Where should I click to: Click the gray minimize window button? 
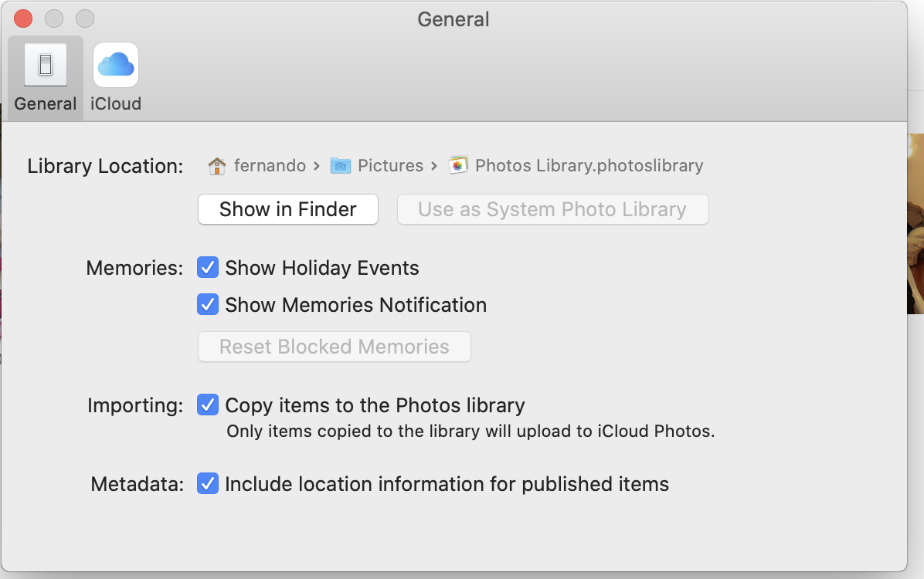coord(54,19)
